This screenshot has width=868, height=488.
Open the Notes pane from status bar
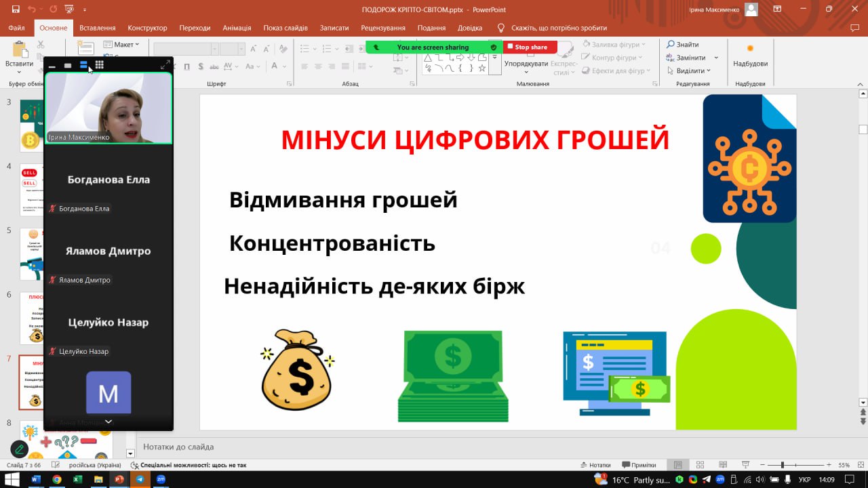pos(595,465)
